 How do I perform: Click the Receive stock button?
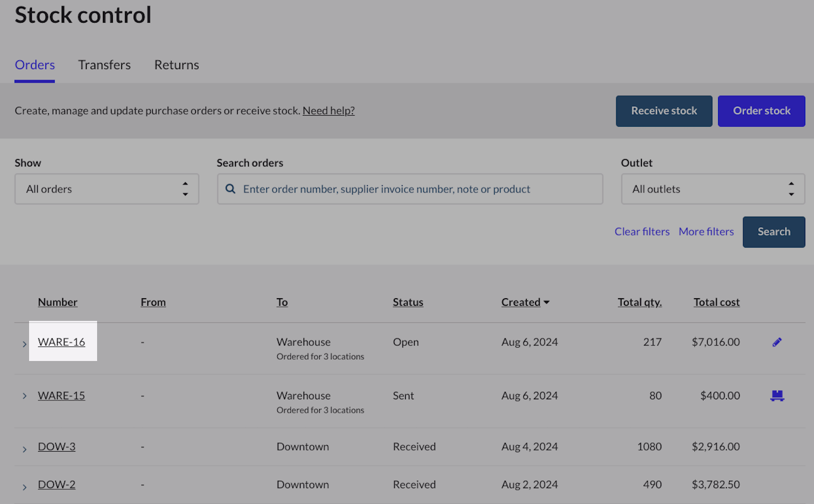664,111
